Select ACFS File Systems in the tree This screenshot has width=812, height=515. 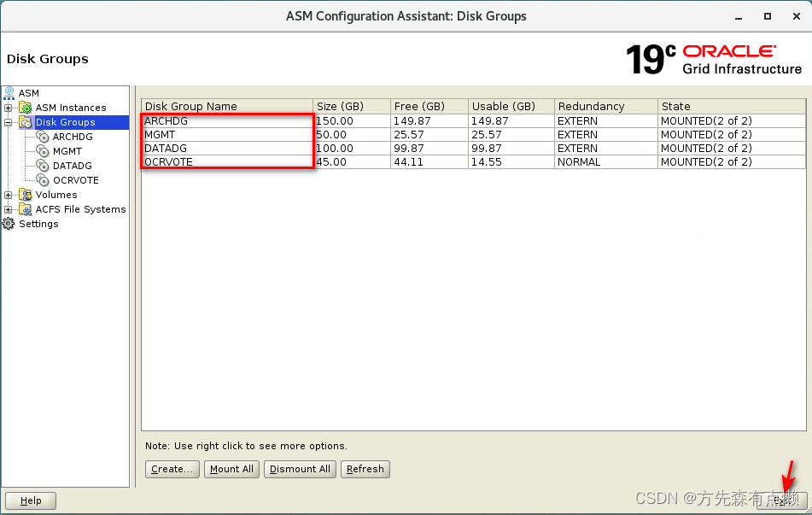(81, 209)
